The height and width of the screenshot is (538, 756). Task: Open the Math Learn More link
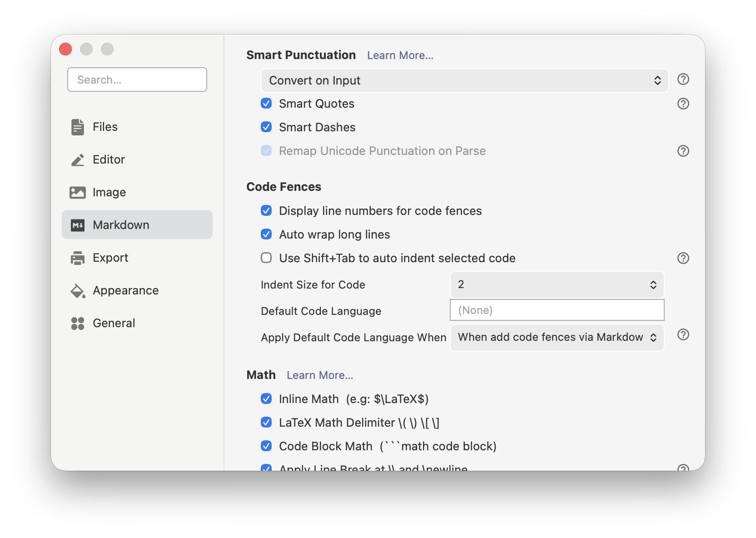pos(319,375)
